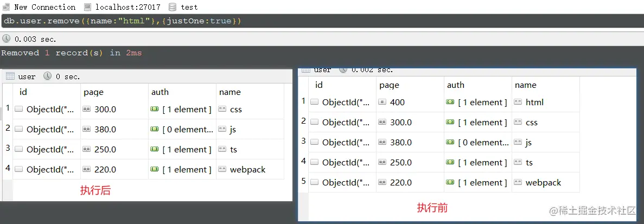644x224 pixels.
Task: Click the auth array icon in row 1 with css
Action: (155, 109)
